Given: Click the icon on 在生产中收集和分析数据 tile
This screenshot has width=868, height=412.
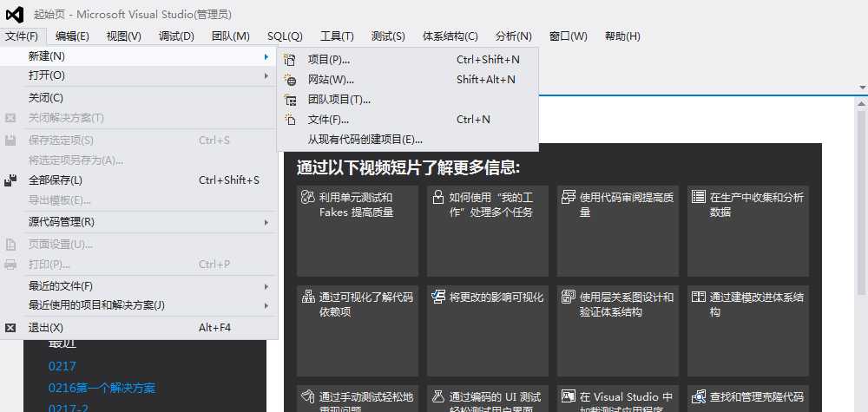Looking at the screenshot, I should tap(699, 197).
